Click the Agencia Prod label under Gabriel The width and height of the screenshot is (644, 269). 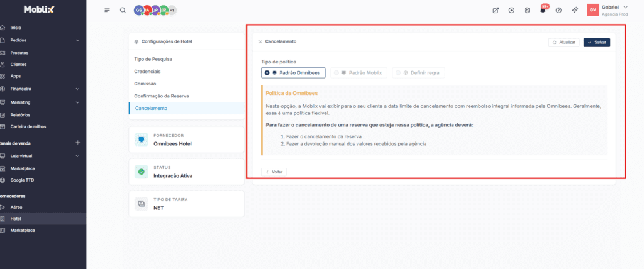click(614, 14)
